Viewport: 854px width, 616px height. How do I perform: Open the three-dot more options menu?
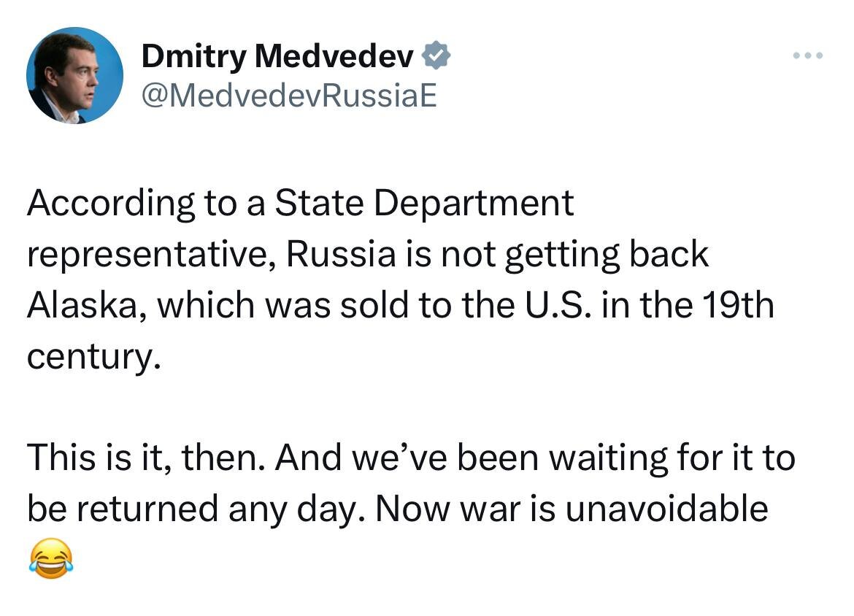pos(808,55)
